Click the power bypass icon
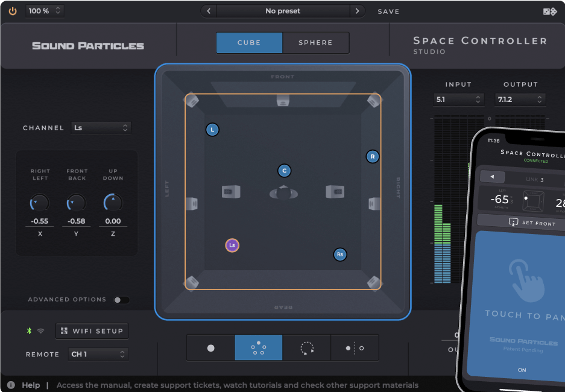The width and height of the screenshot is (565, 392). point(13,11)
